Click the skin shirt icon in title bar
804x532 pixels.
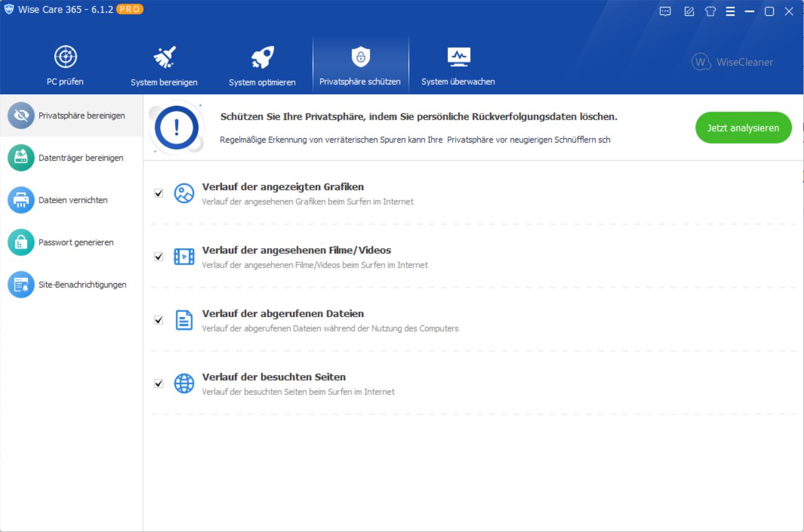[710, 11]
